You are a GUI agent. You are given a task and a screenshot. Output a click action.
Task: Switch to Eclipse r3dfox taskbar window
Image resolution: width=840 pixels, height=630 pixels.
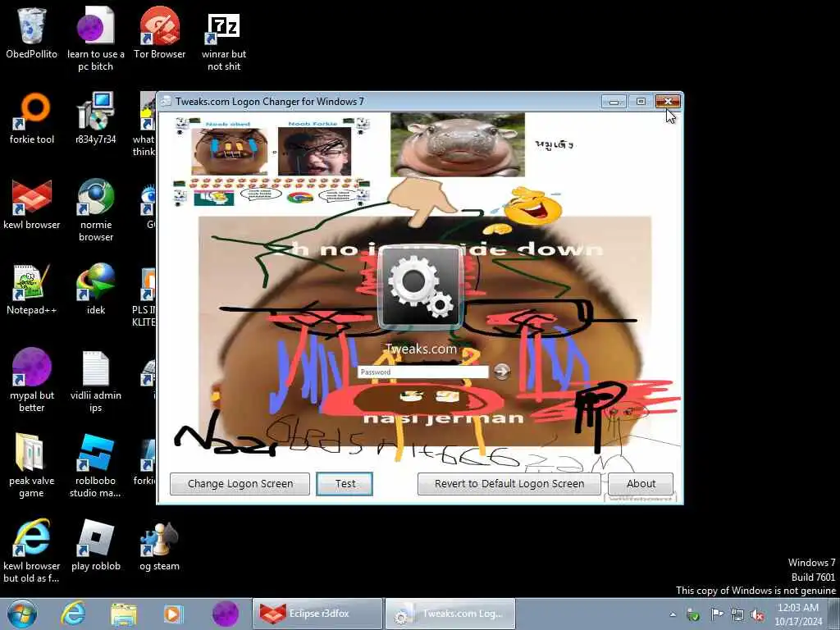tap(317, 614)
